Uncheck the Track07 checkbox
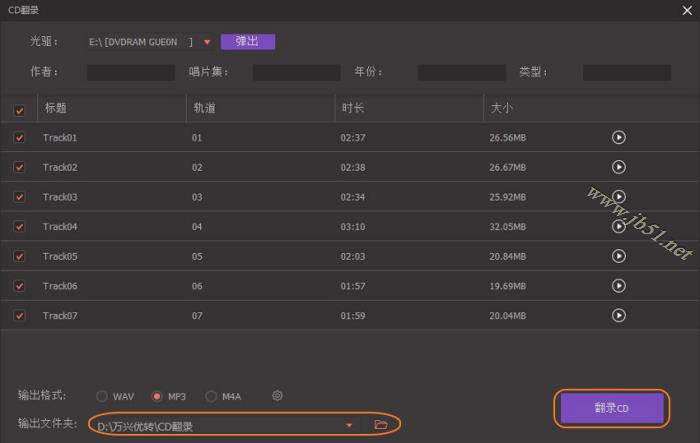Viewport: 700px width, 443px height. pos(19,316)
